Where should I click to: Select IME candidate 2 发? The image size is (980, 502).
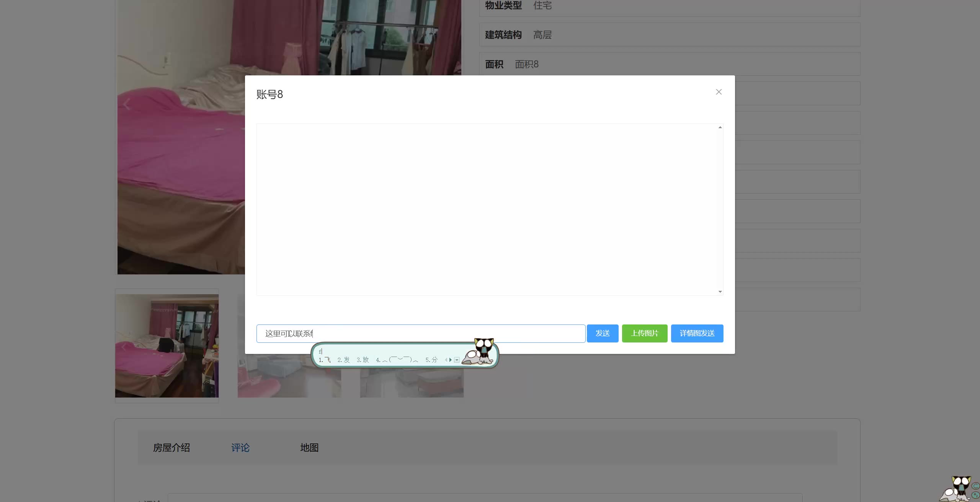(344, 360)
